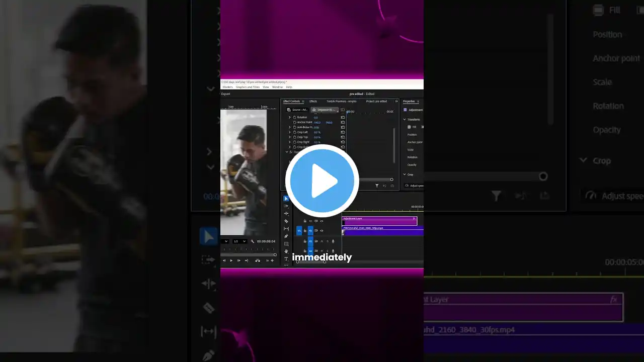The image size is (644, 362).
Task: Expand the Crop Left property
Action: (290, 132)
